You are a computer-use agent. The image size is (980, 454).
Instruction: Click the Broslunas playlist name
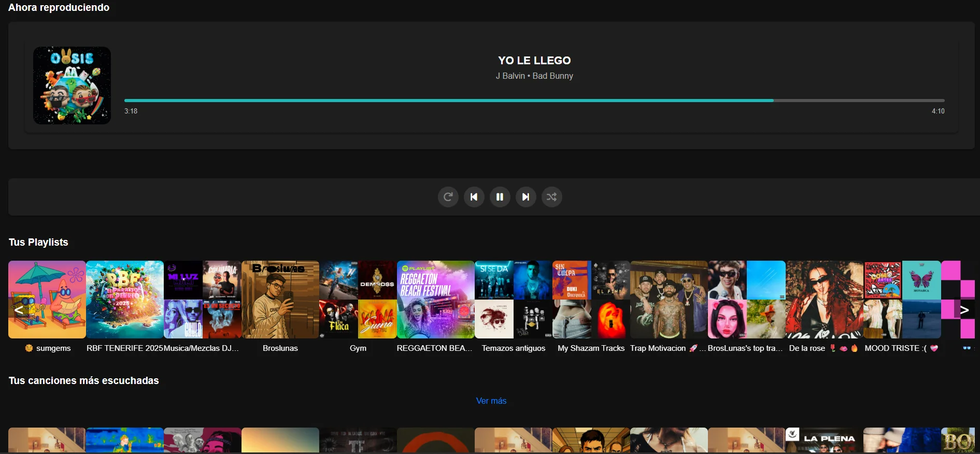[x=280, y=348]
